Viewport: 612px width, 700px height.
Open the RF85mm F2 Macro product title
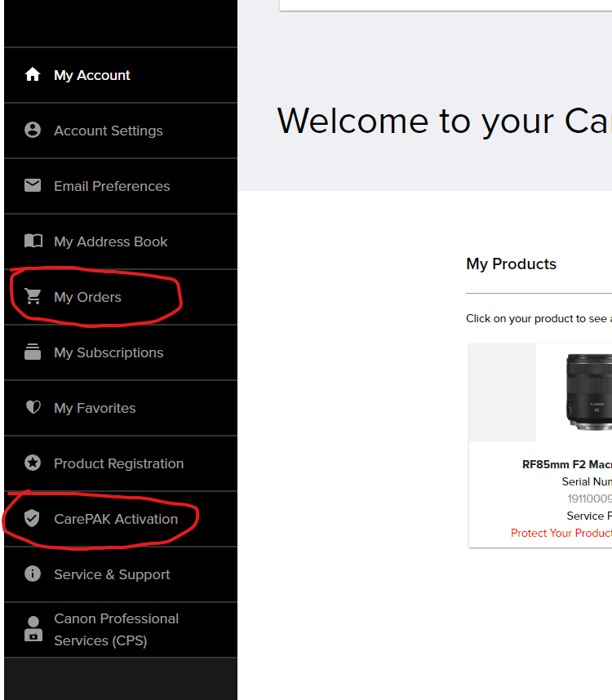[566, 464]
